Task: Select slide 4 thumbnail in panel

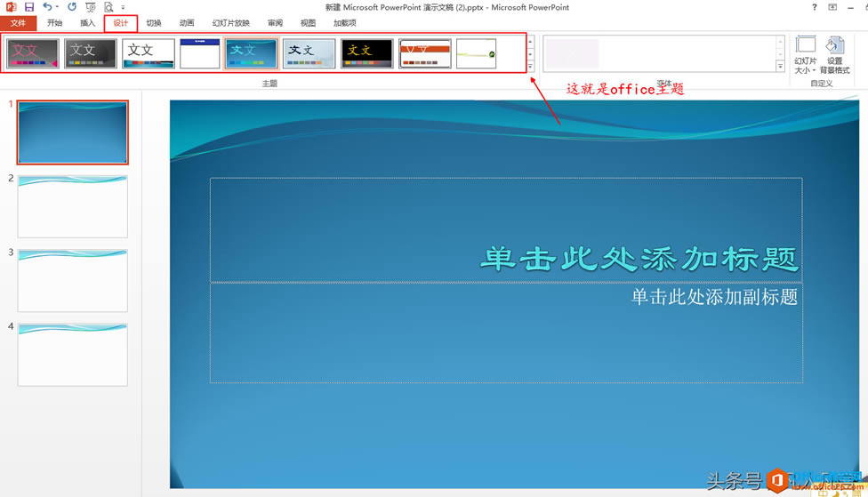Action: tap(73, 355)
